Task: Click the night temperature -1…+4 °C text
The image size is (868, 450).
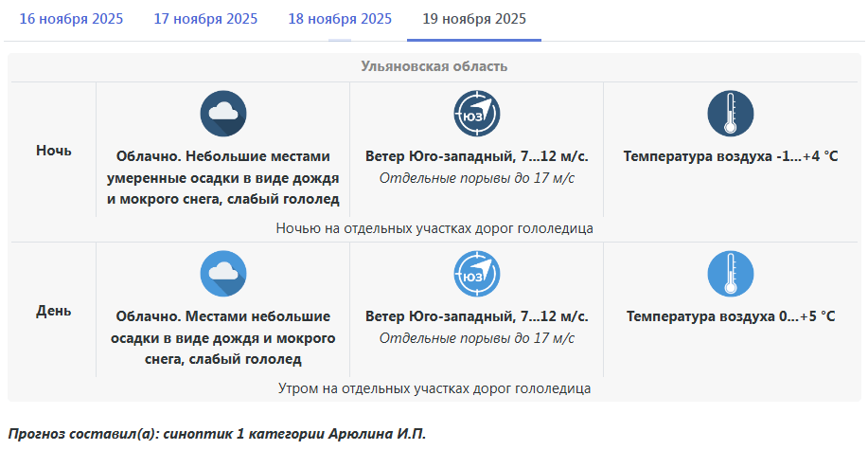Action: coord(730,156)
